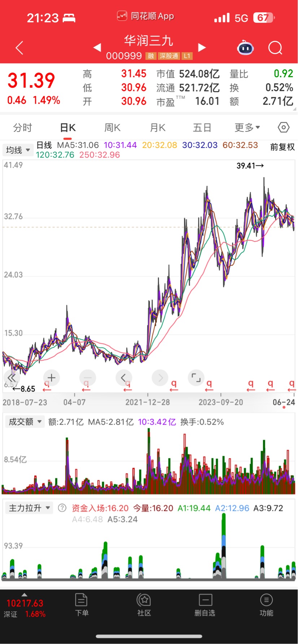The height and width of the screenshot is (644, 298).
Task: Go to next stock with right triangle
Action: (x=202, y=48)
